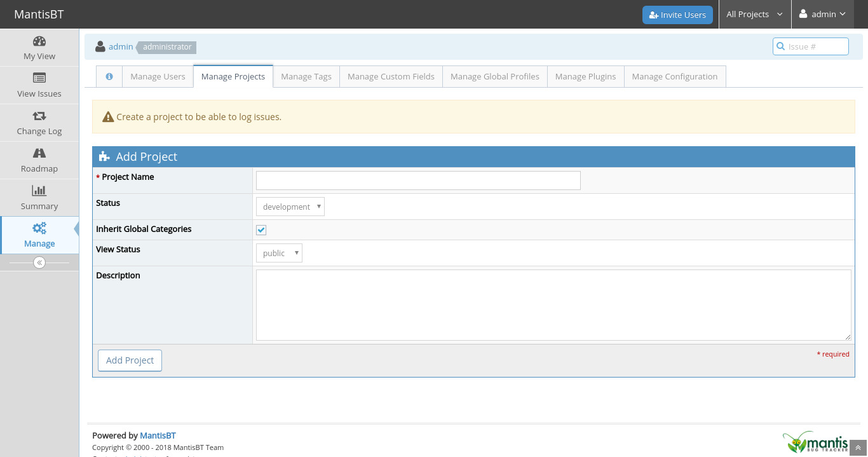868x457 pixels.
Task: Open the Change Log sidebar icon
Action: (39, 116)
